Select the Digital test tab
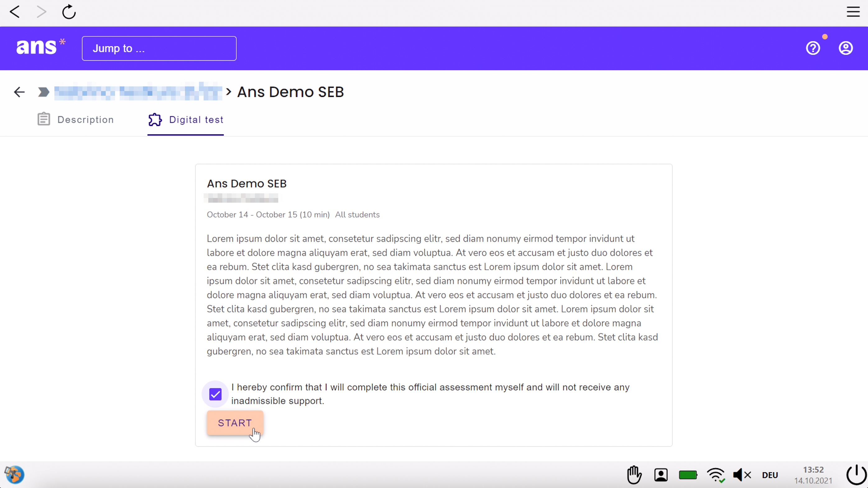 click(186, 120)
